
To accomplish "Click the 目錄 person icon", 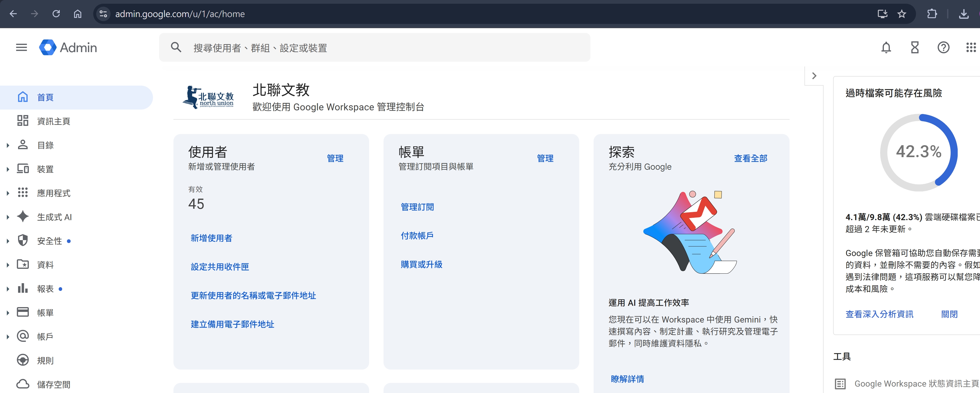I will pos(23,145).
